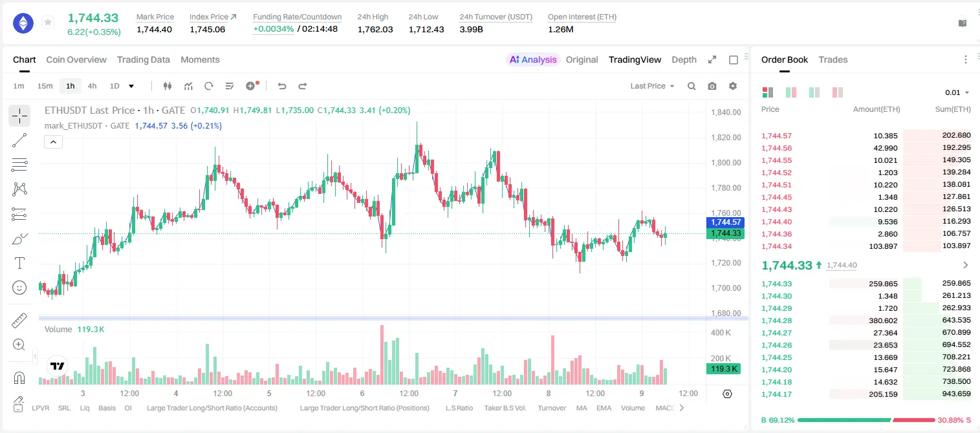Open the emoji sticker tool
The width and height of the screenshot is (980, 433).
(19, 288)
